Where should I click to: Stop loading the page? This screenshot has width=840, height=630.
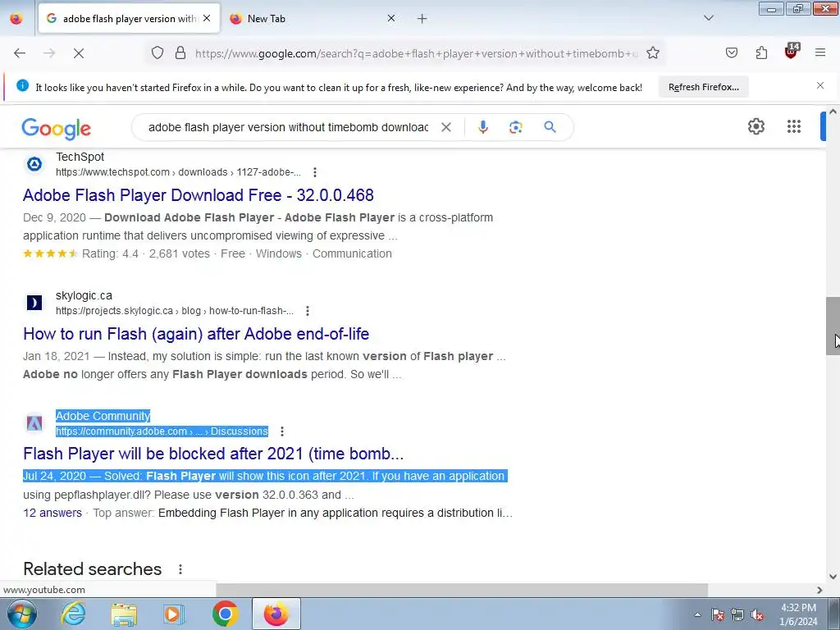[x=78, y=53]
